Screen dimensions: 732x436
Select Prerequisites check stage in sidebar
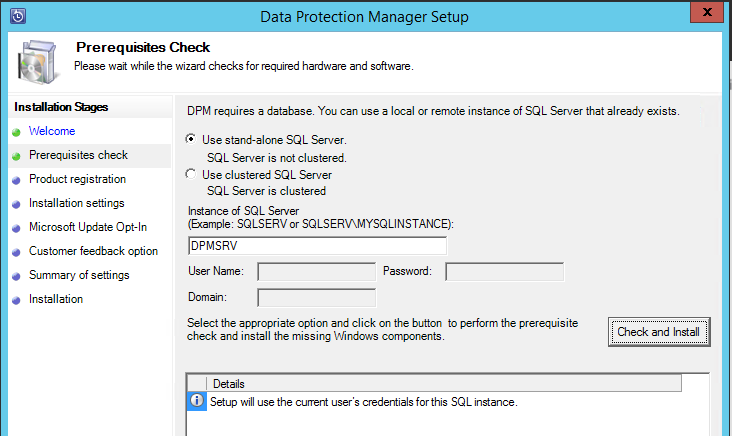[x=78, y=155]
